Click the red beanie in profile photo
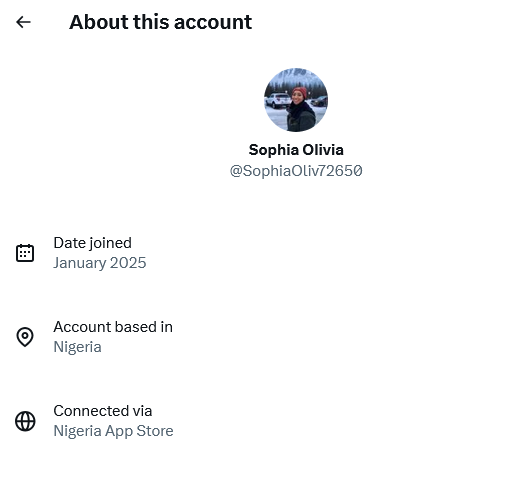This screenshot has height=490, width=522. point(300,91)
